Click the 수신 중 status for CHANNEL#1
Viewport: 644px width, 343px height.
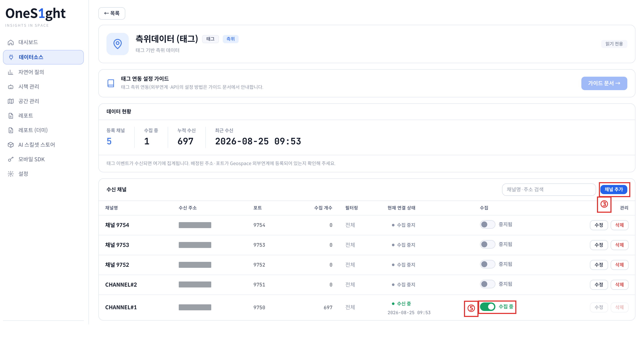(x=401, y=303)
